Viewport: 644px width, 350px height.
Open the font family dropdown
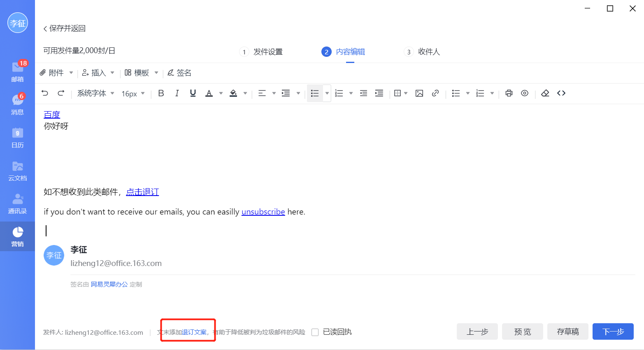(95, 93)
